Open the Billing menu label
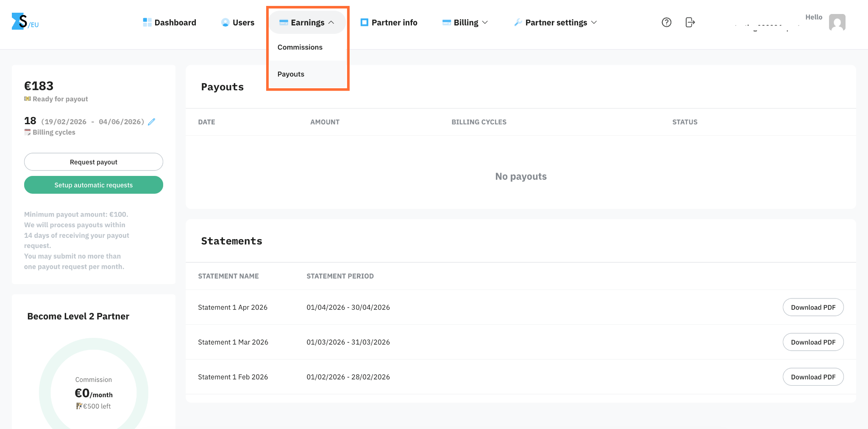The height and width of the screenshot is (429, 868). pos(466,22)
